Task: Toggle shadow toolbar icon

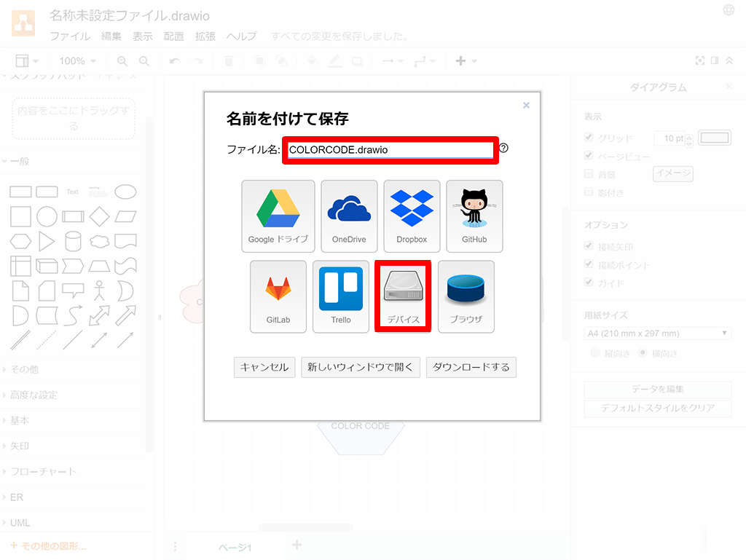Action: (357, 61)
